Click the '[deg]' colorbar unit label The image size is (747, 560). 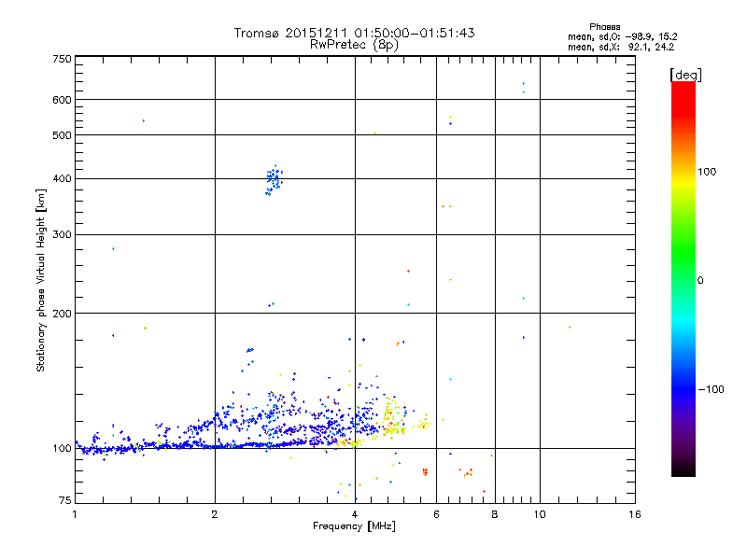tap(685, 75)
